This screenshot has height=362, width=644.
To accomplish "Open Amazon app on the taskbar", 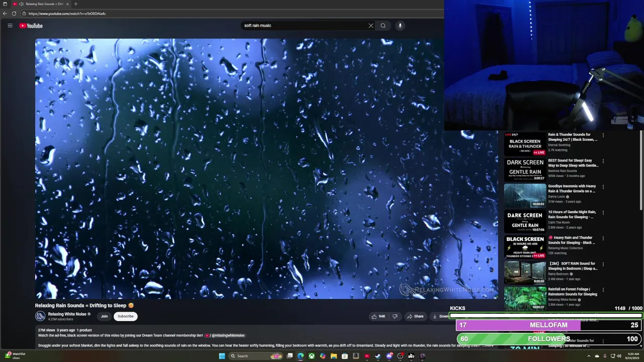I will pos(356,356).
